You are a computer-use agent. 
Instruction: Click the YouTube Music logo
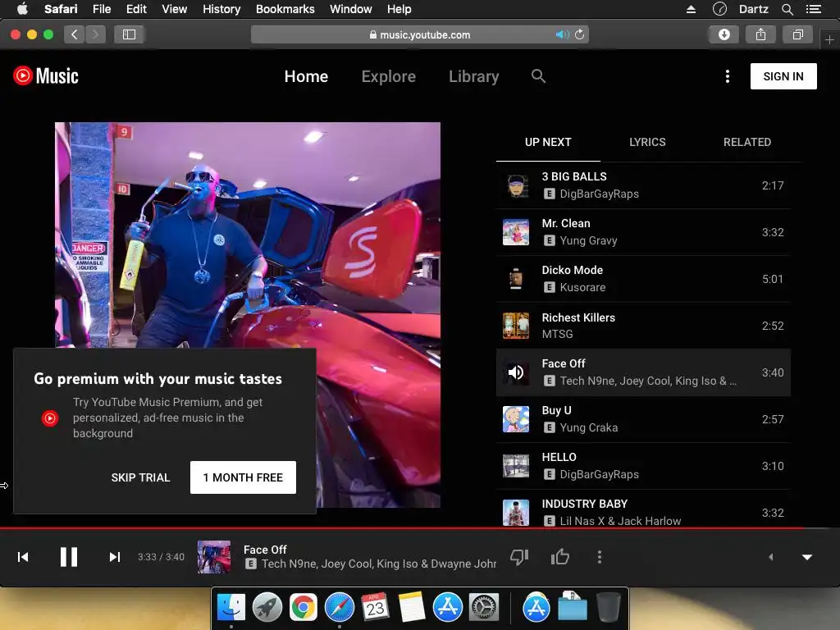(x=46, y=76)
